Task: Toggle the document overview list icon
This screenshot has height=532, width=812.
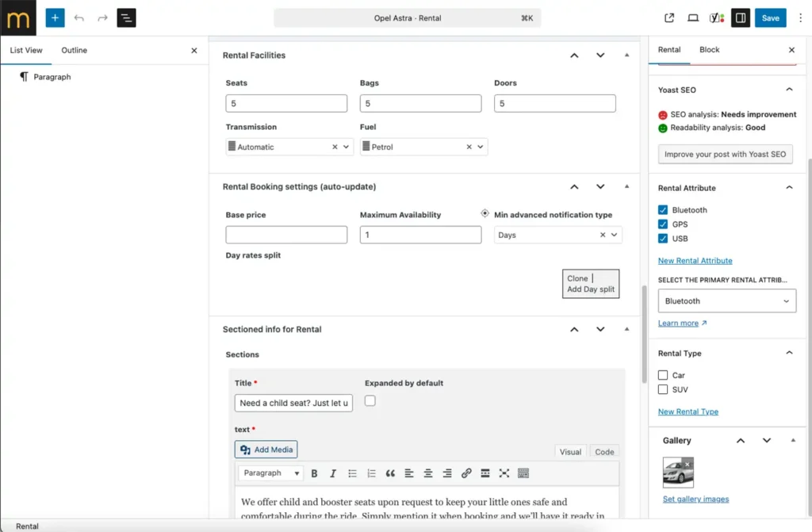Action: [x=126, y=17]
